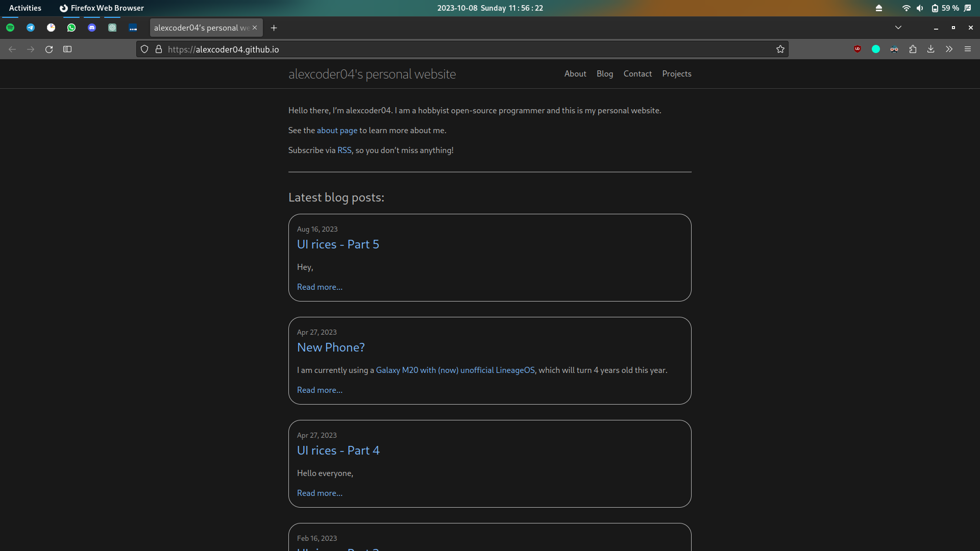Screen dimensions: 980x551
Task: Expand the browser tab dropdown arrow
Action: [898, 28]
